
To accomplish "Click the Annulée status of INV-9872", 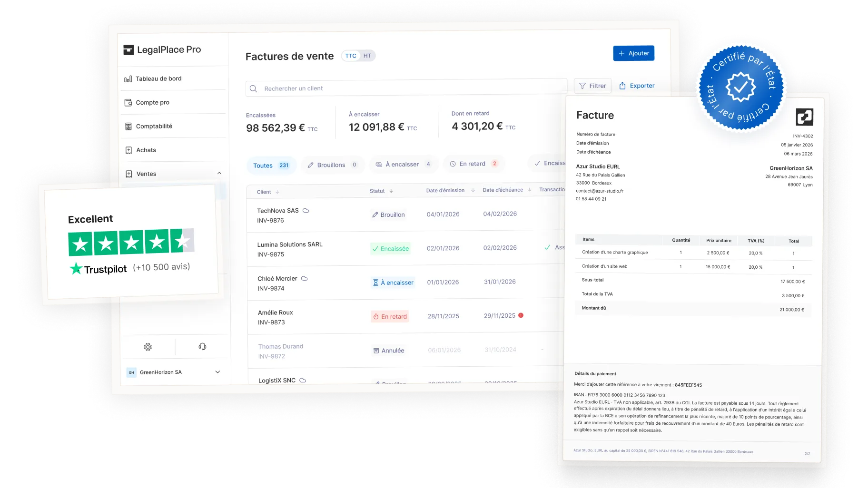I will click(x=389, y=351).
